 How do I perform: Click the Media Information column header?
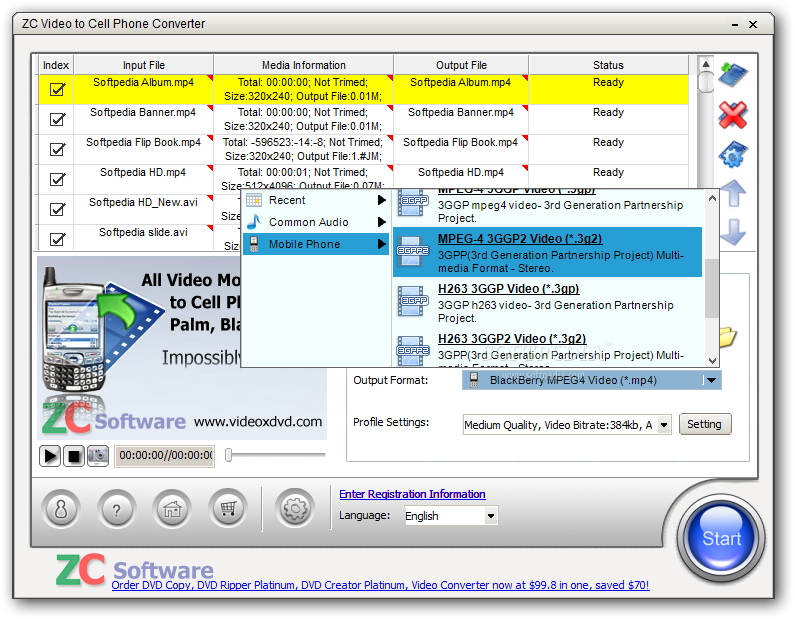pos(304,65)
